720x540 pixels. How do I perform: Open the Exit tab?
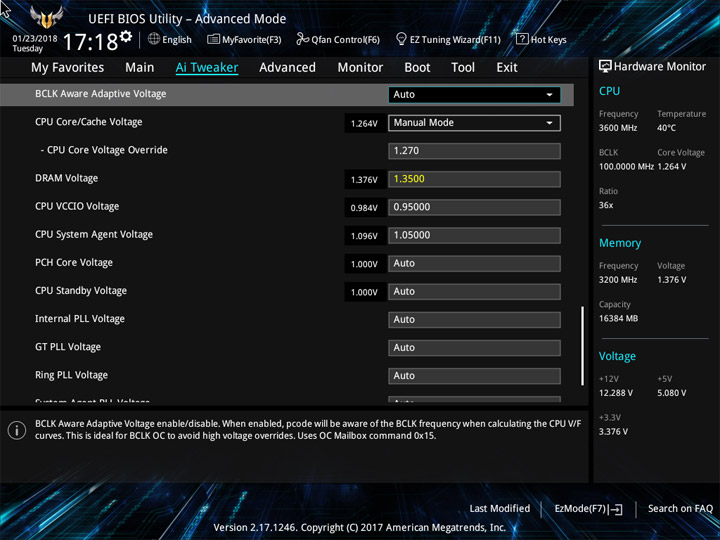click(506, 68)
